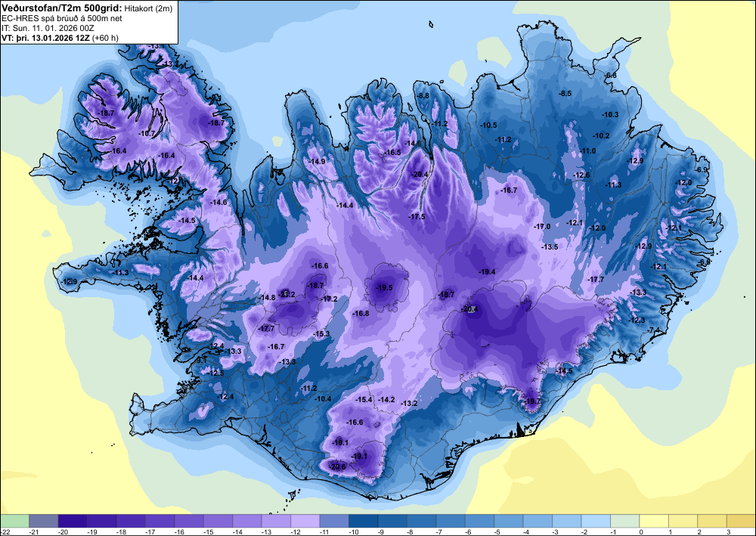Click the -13.2 temperature value
The image size is (756, 536).
click(x=409, y=403)
